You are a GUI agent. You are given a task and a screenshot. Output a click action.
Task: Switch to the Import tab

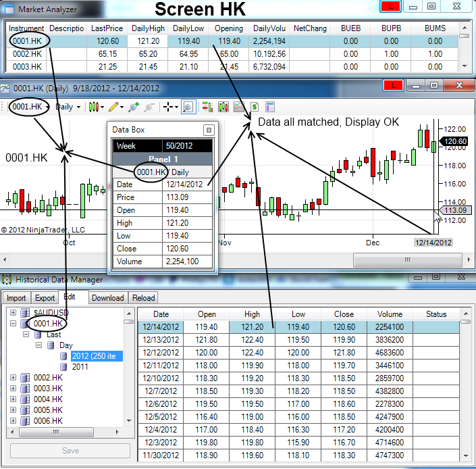16,298
